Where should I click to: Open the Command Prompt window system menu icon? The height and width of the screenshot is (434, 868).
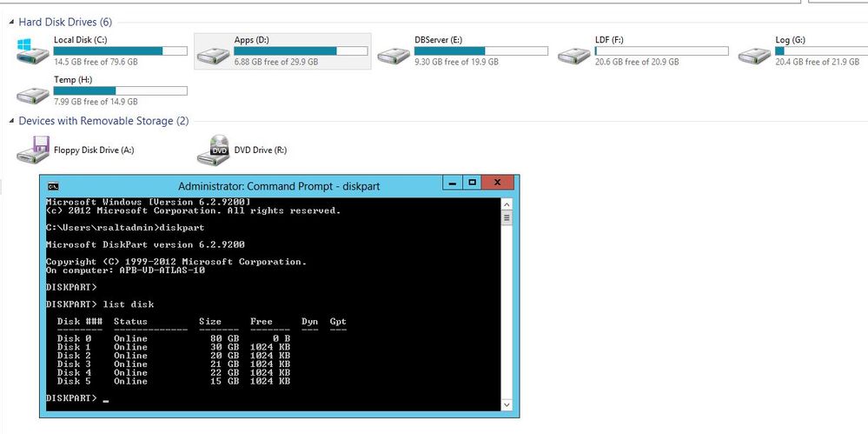pos(53,186)
